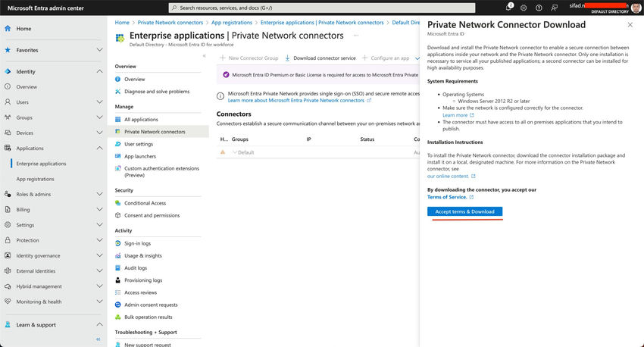Collapse the Identity section chevron
Image resolution: width=644 pixels, height=347 pixels.
100,71
